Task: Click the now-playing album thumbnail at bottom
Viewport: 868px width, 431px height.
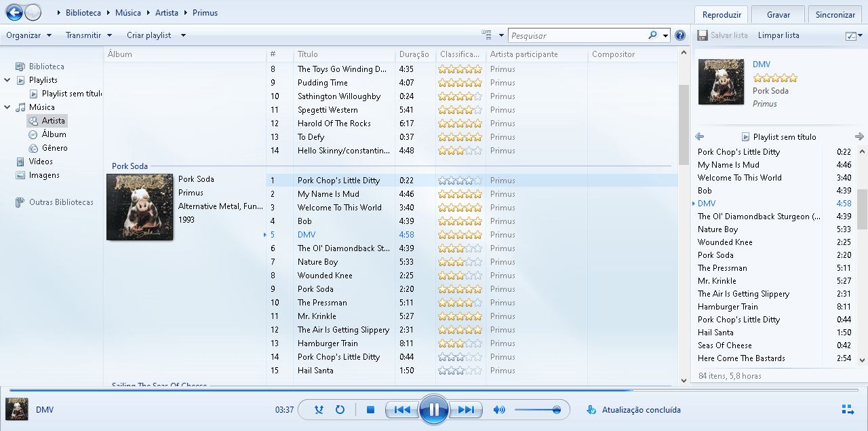Action: click(x=17, y=409)
